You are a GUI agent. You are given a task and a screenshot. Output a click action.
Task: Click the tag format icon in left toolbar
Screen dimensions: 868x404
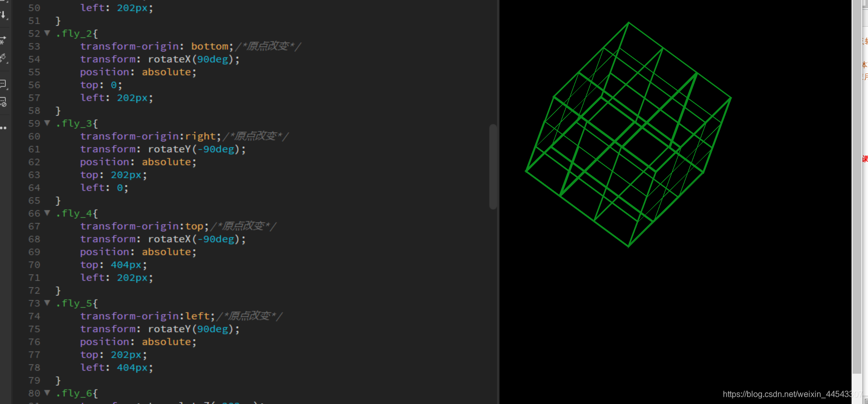[3, 58]
